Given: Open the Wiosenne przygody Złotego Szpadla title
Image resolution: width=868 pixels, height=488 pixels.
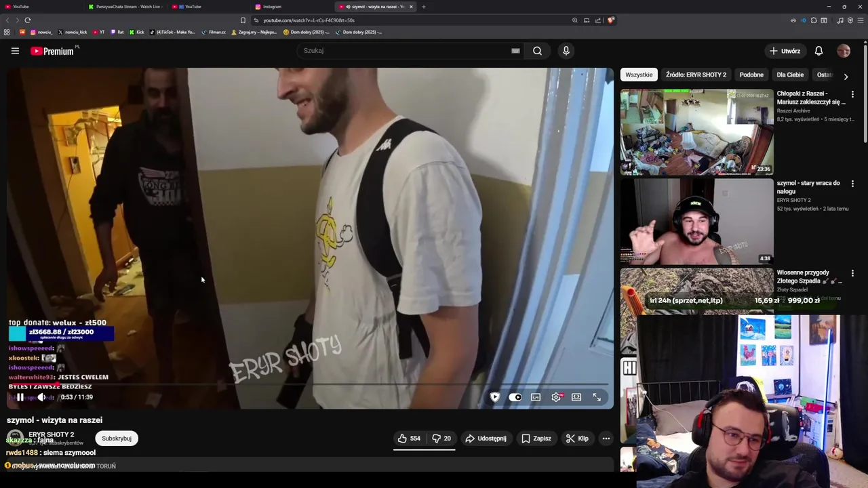Looking at the screenshot, I should click(809, 277).
